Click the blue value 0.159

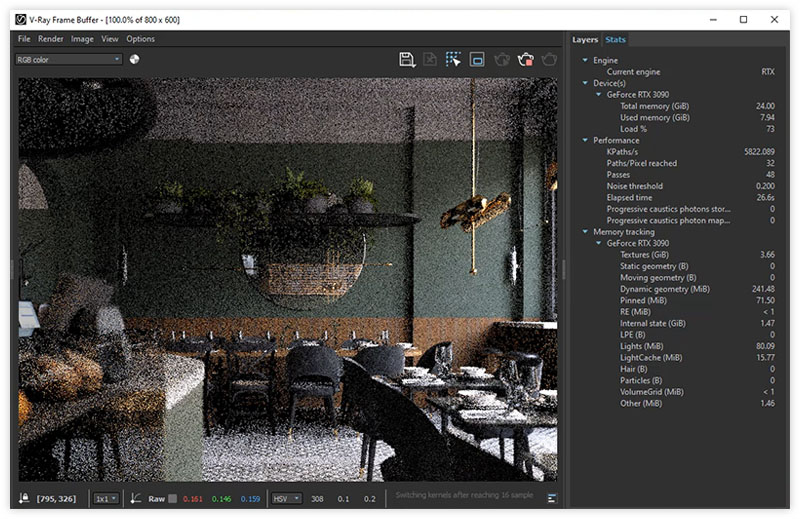(x=251, y=499)
